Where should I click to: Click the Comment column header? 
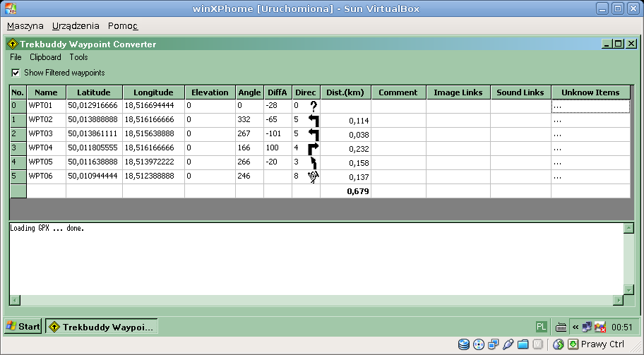tap(398, 92)
